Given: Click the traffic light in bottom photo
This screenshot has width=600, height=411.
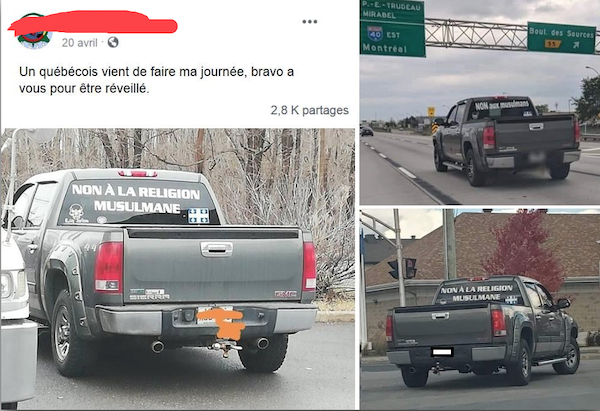Looking at the screenshot, I should 411,268.
